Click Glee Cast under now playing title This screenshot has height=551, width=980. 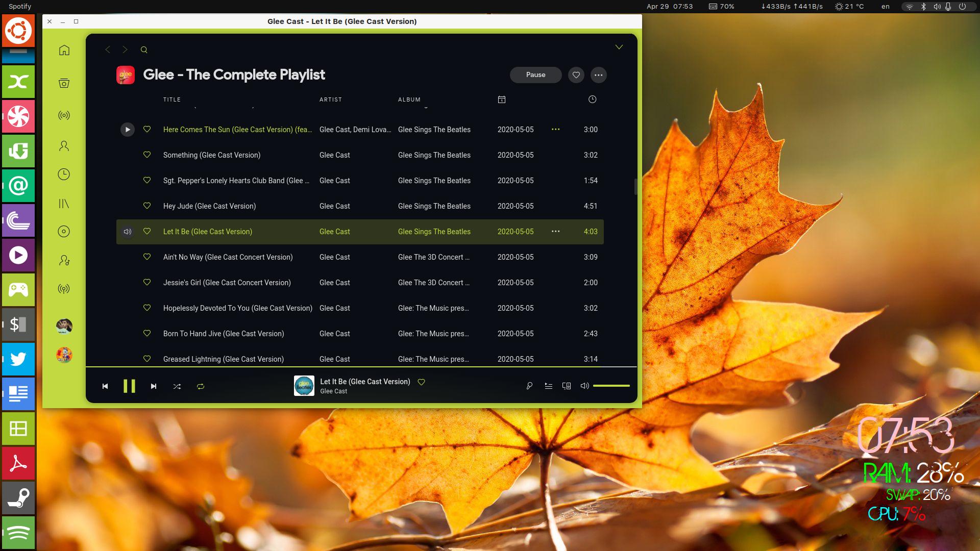(334, 391)
